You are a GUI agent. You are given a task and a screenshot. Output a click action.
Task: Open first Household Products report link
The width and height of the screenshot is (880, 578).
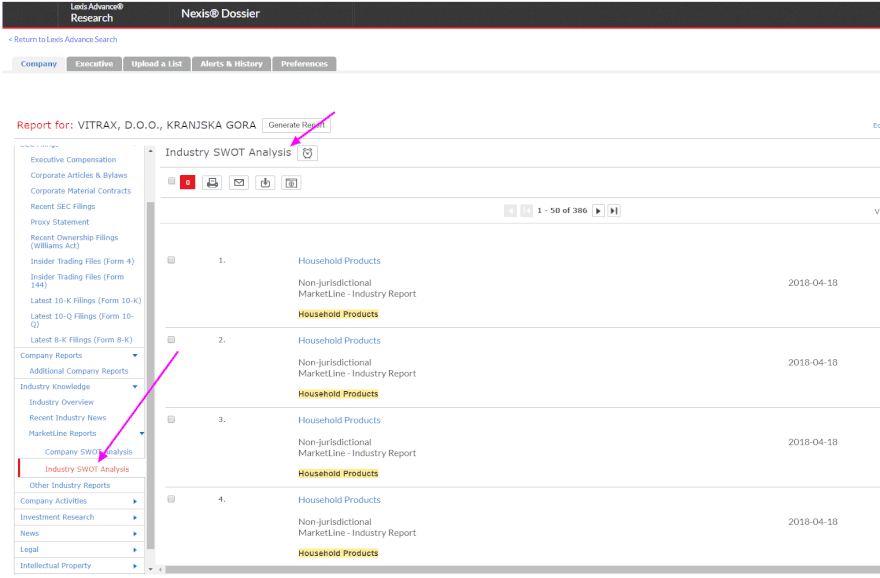tap(339, 261)
